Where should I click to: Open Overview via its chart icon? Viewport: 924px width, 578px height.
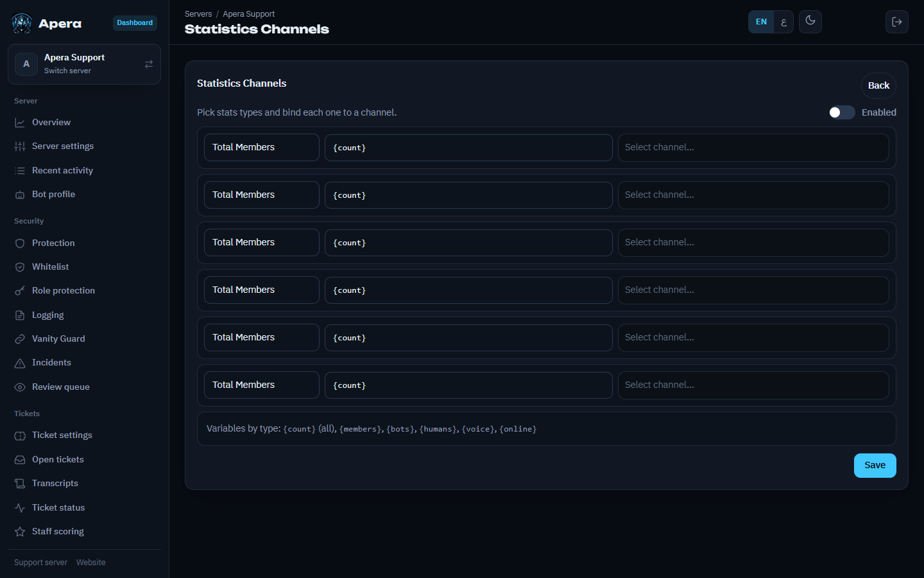pyautogui.click(x=20, y=123)
